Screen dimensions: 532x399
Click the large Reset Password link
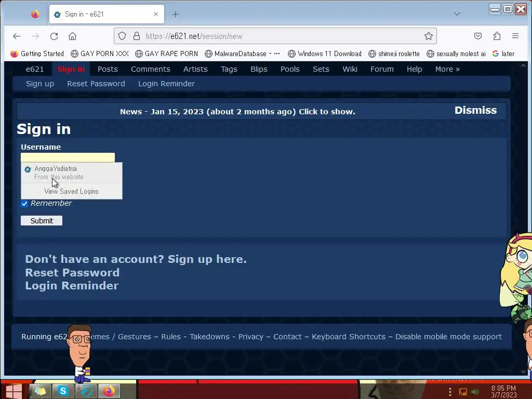[72, 273]
